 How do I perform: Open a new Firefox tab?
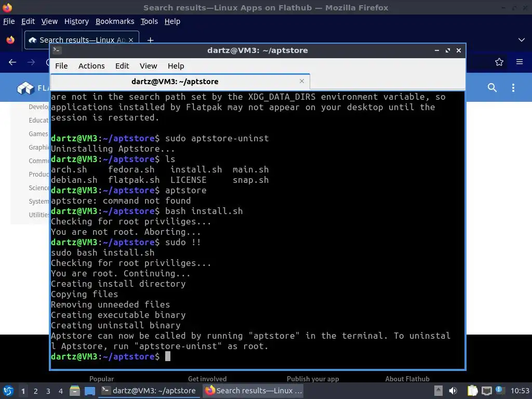point(150,40)
